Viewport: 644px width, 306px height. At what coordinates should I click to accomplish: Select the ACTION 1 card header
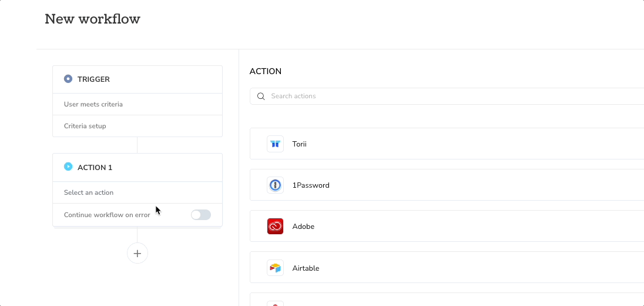(137, 167)
